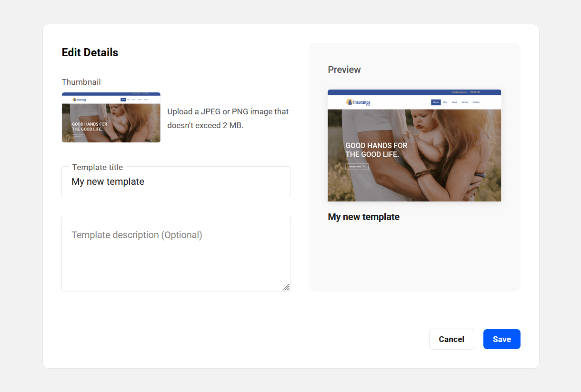This screenshot has width=581, height=392.
Task: Click the Insurance logo in preview image
Action: (358, 102)
